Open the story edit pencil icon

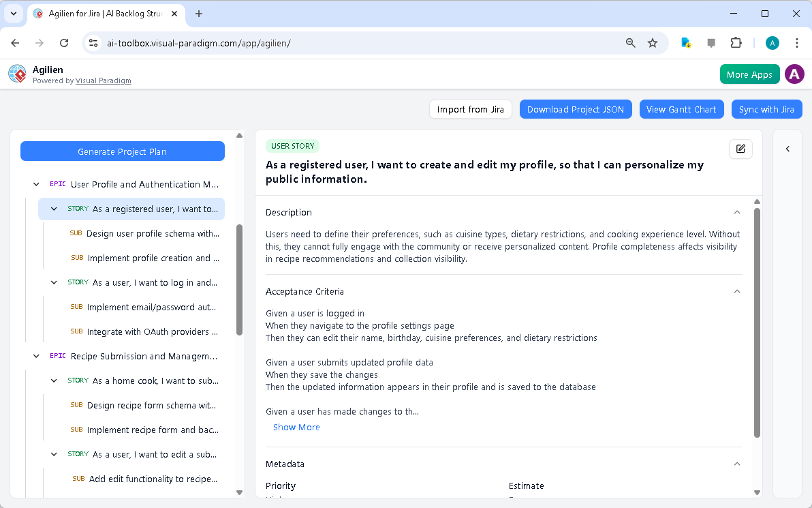pyautogui.click(x=740, y=149)
